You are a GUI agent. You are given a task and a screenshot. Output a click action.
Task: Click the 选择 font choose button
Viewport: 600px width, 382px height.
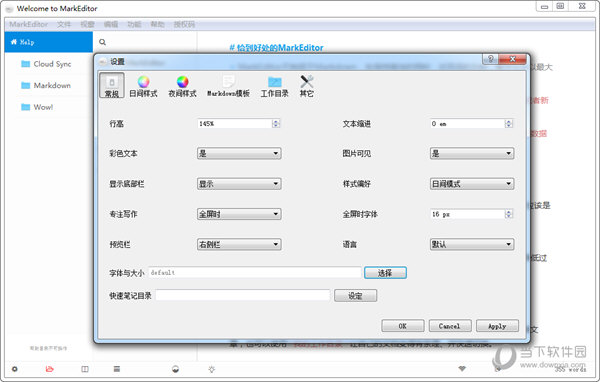click(x=385, y=273)
